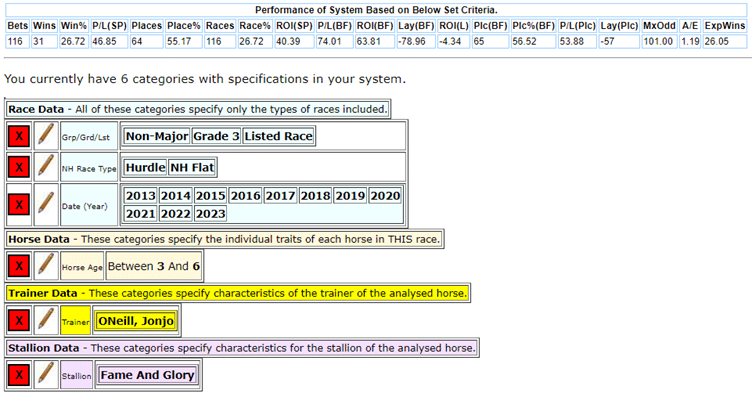This screenshot has width=752, height=404.
Task: Click the Lay(BF) value -78.96
Action: point(416,42)
